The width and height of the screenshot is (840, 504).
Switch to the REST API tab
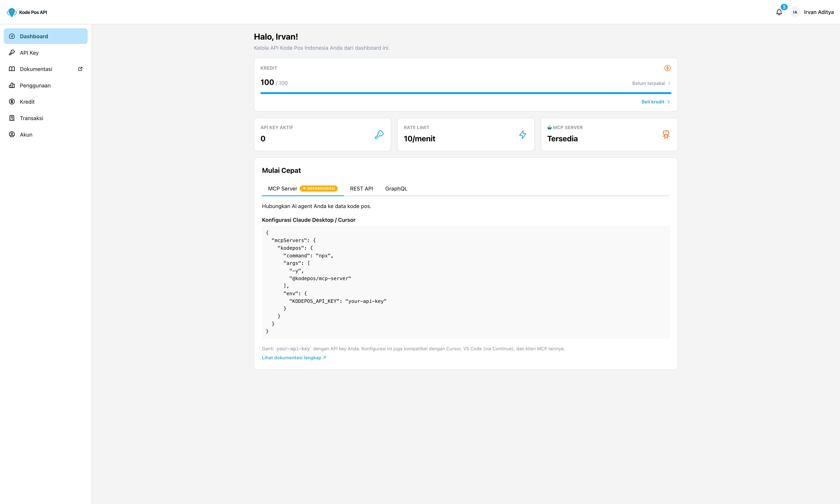[x=361, y=189]
